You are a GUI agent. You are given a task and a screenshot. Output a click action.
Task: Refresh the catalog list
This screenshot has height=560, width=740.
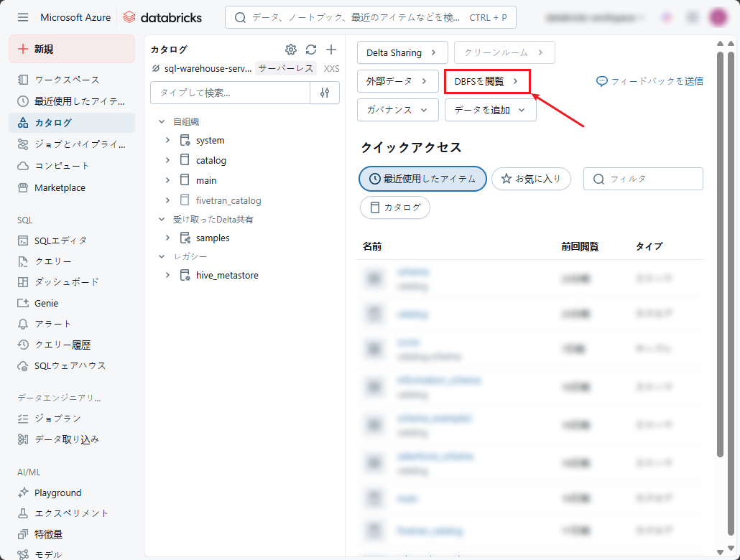[x=311, y=50]
